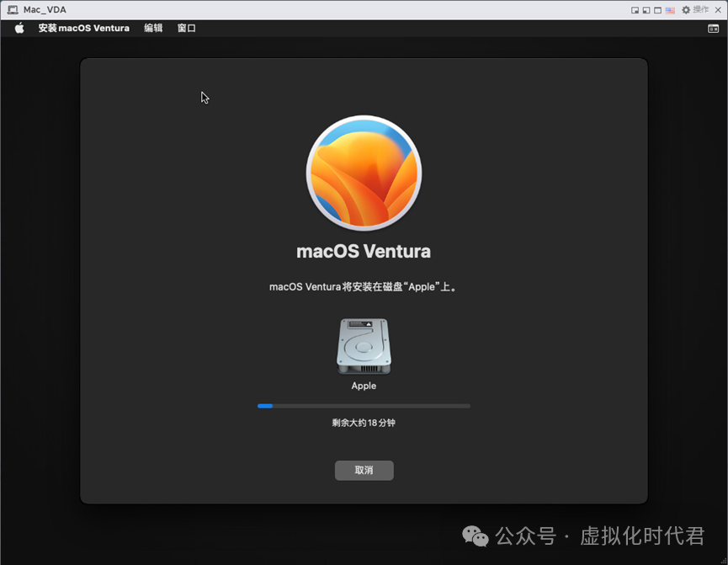Open the 操作 gear actions menu
The width and height of the screenshot is (728, 565).
click(695, 10)
